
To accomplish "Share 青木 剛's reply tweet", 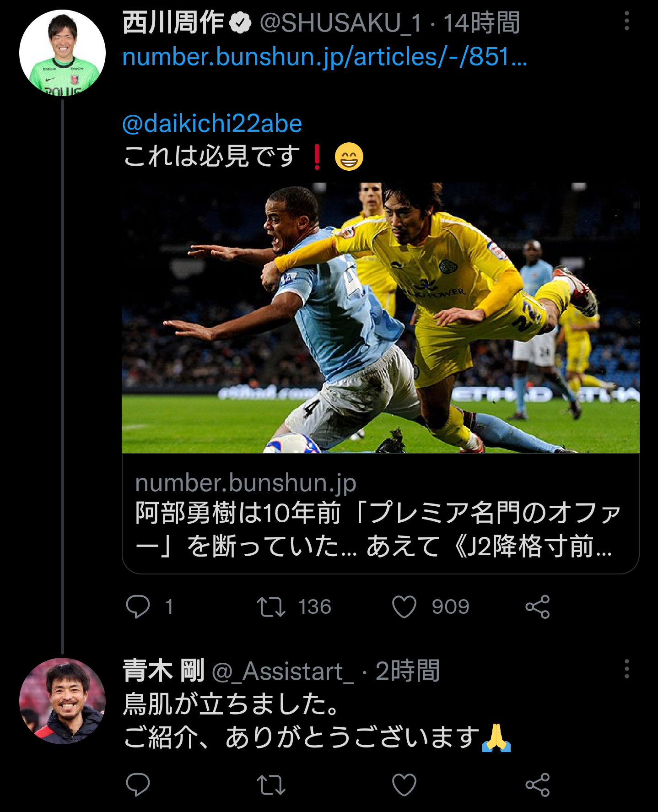I will coord(537,785).
